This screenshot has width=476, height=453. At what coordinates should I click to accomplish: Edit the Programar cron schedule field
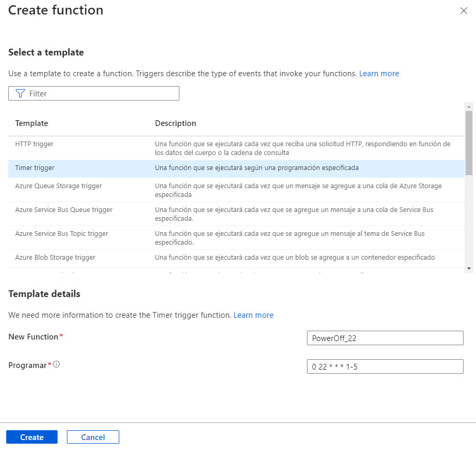(385, 366)
